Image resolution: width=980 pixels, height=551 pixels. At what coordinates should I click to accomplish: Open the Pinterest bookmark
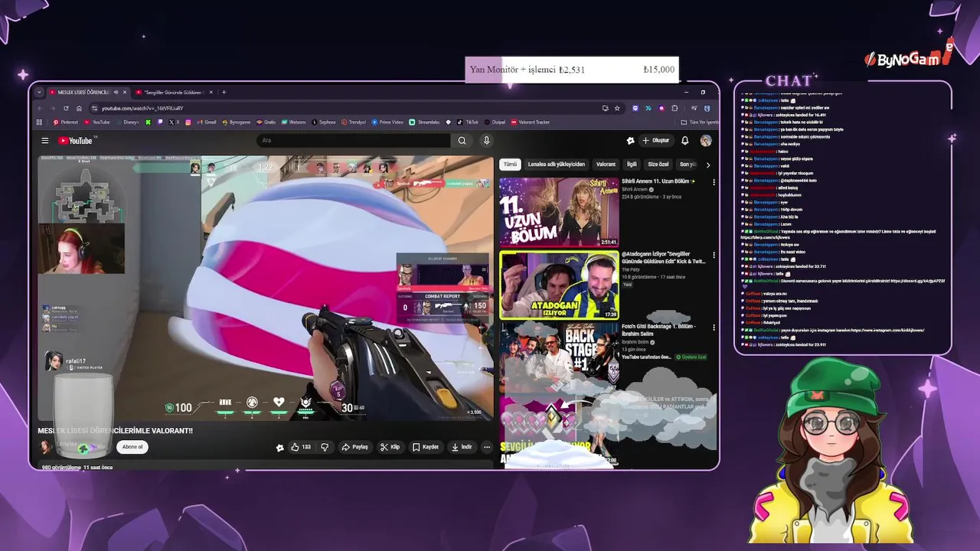click(x=65, y=122)
